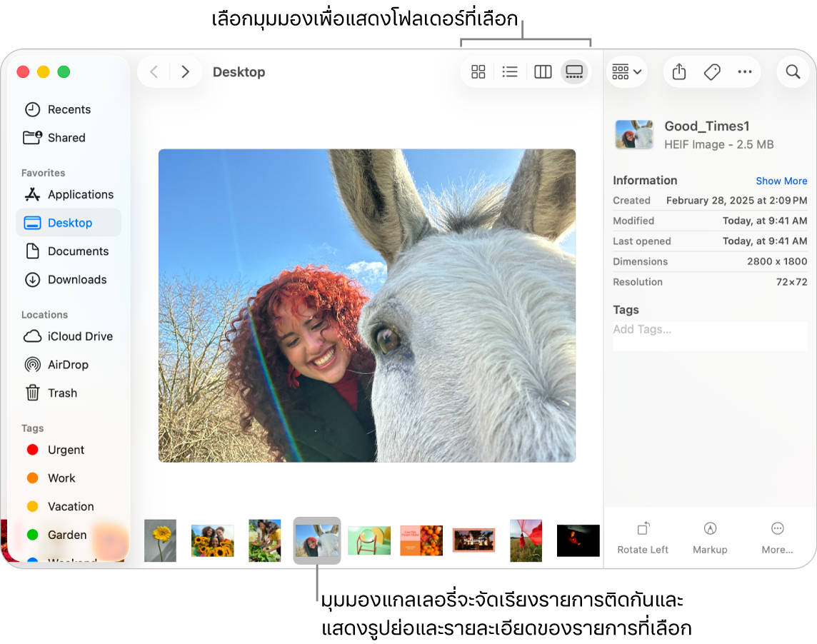This screenshot has height=644, width=817.
Task: Toggle the Urgent red tag
Action: [64, 450]
